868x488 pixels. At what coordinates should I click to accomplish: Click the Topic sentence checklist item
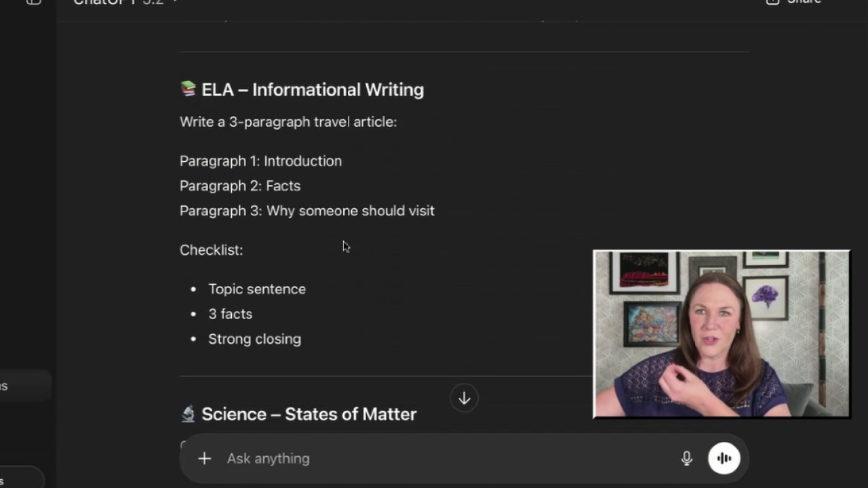[256, 289]
